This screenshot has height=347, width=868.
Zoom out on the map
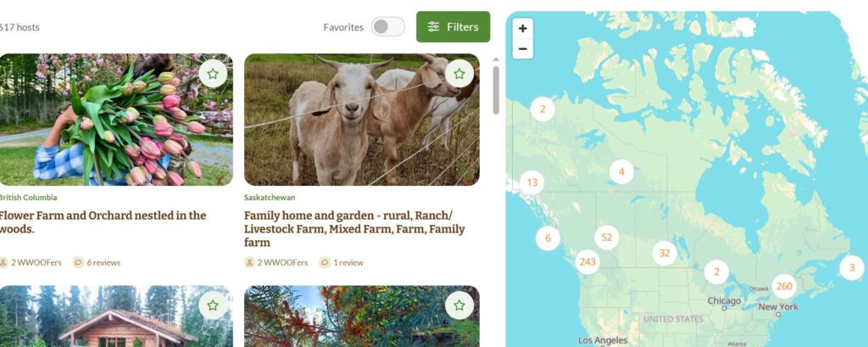click(522, 48)
